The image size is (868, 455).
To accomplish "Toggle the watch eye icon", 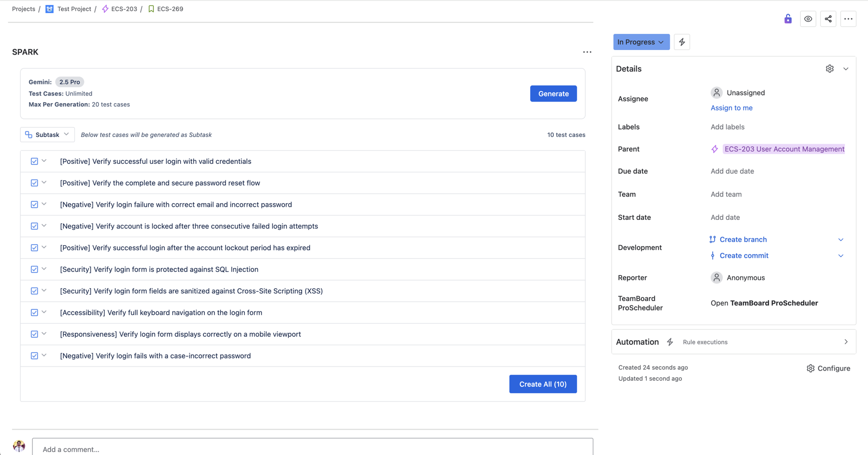I will (808, 19).
